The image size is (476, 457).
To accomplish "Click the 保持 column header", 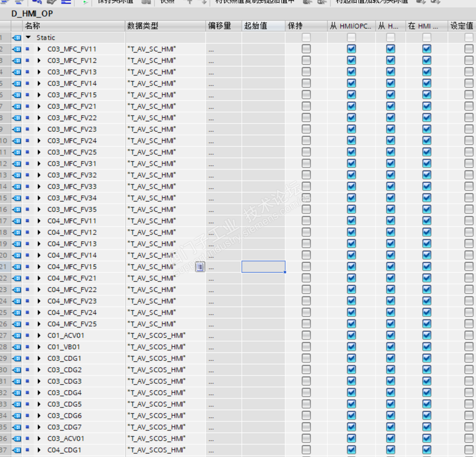I will (x=306, y=26).
